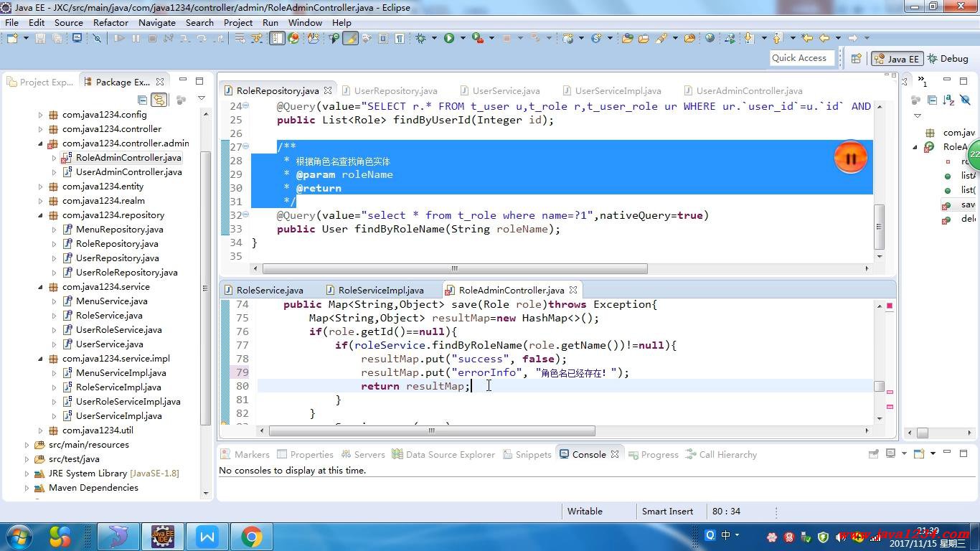Open Package Explorer View Menu triangle

coord(202,98)
